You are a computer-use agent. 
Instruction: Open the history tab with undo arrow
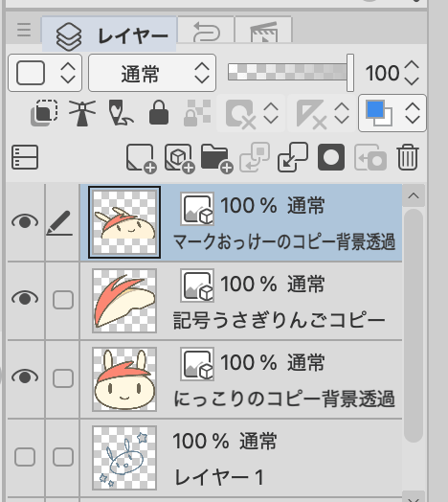click(206, 30)
